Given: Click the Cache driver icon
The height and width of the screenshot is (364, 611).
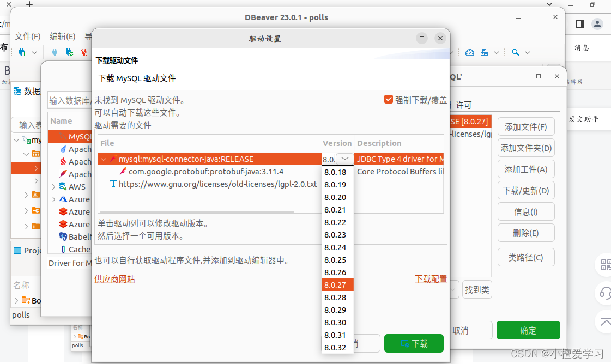Looking at the screenshot, I should (63, 249).
